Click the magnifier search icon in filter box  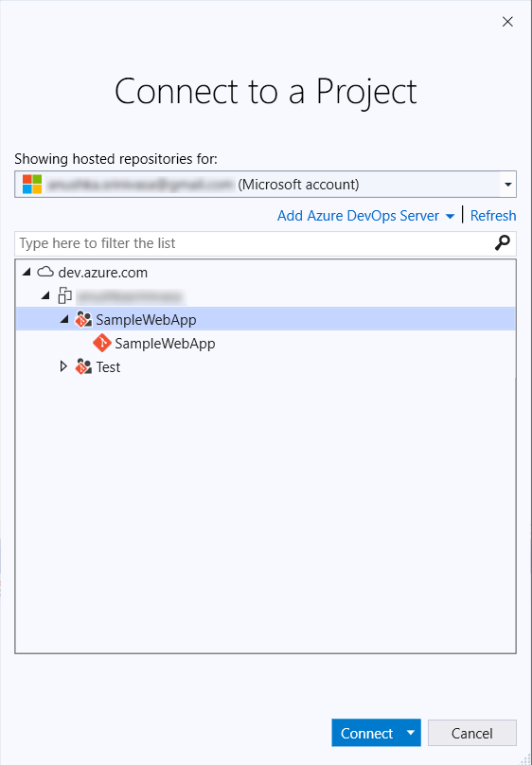[503, 242]
